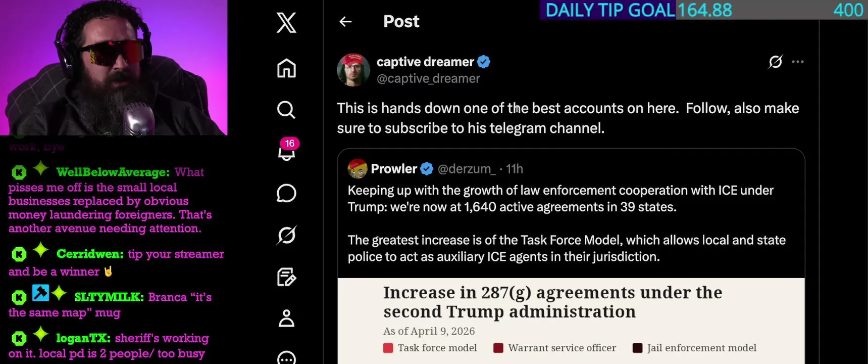868x364 pixels.
Task: Click the Grok icon on the post header
Action: tap(775, 62)
